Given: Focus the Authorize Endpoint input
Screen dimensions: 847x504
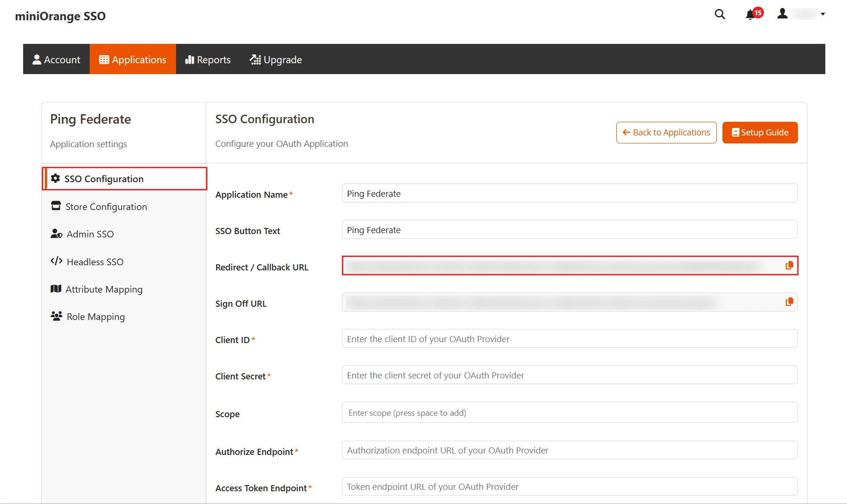Looking at the screenshot, I should [x=570, y=450].
